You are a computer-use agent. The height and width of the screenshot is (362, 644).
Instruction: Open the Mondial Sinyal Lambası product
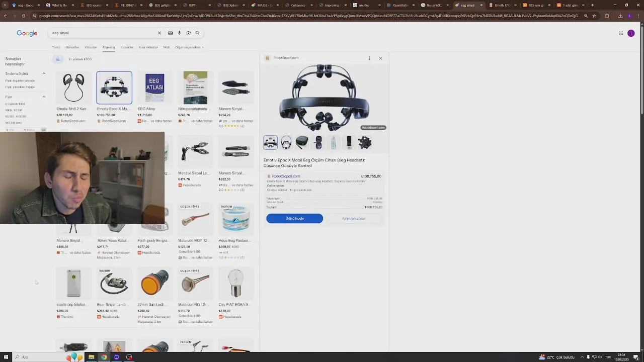(x=195, y=162)
